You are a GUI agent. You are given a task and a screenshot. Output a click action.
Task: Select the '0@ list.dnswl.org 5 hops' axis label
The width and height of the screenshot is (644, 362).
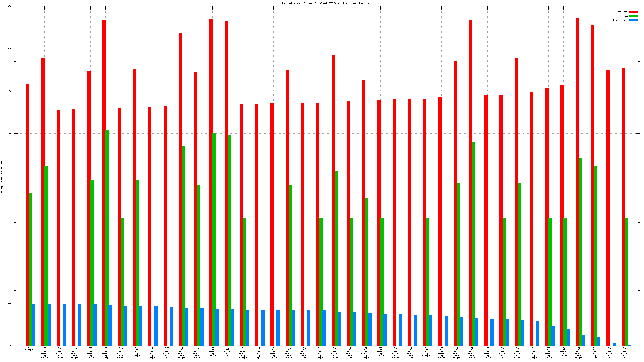[x=380, y=352]
